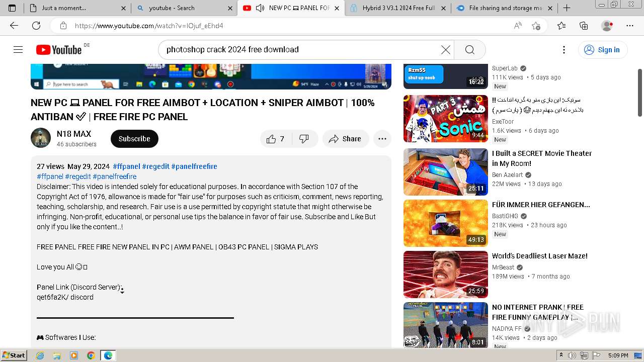Refresh the current page
Screen dimensions: 644x362
36,26
